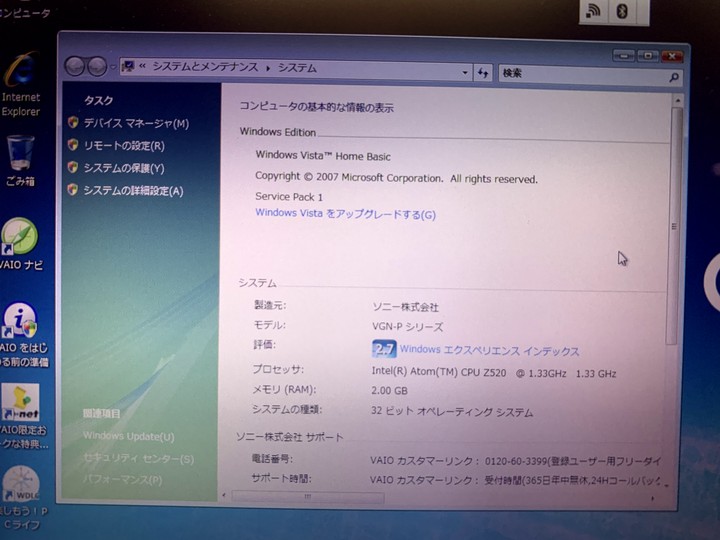
Task: Click the Windows Vista Home Basic text
Action: tap(323, 156)
